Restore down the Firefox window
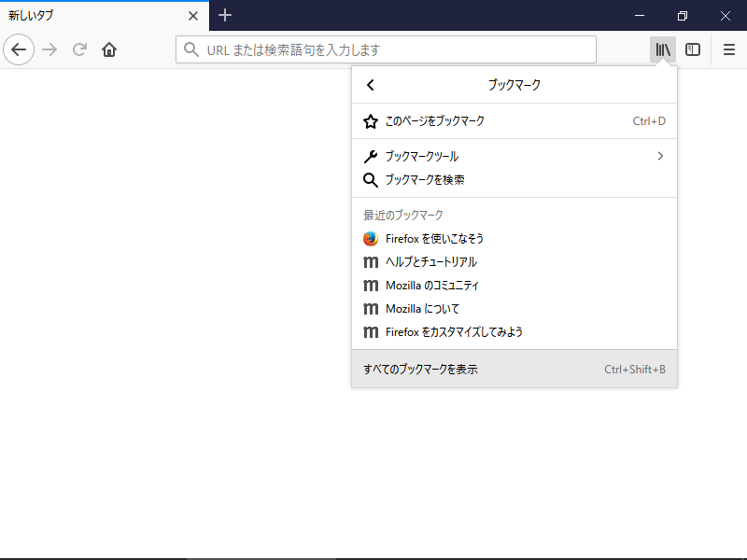Screen dimensions: 747x560 click(x=683, y=16)
